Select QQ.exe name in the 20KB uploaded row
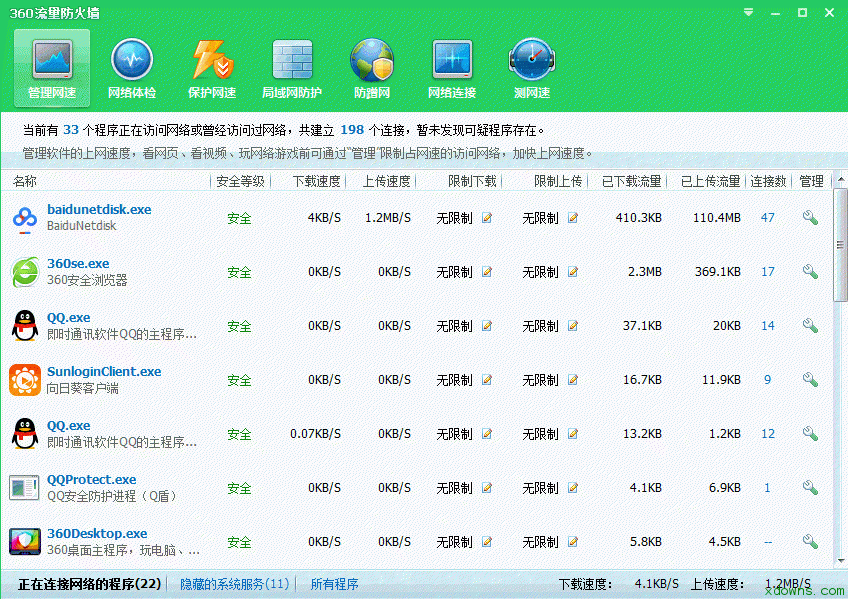The image size is (848, 599). 69,317
